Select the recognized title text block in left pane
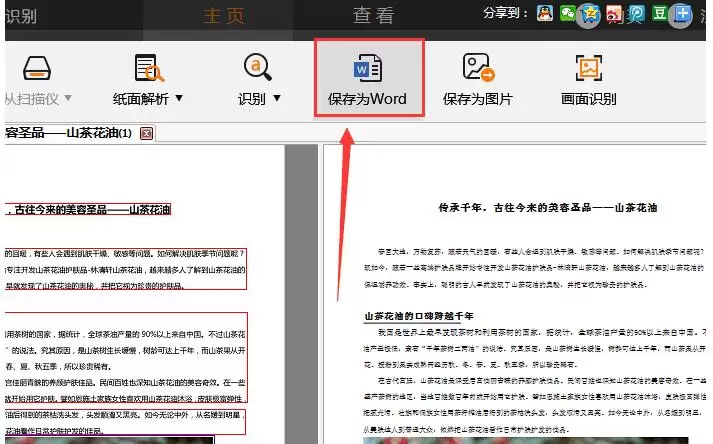 point(88,209)
